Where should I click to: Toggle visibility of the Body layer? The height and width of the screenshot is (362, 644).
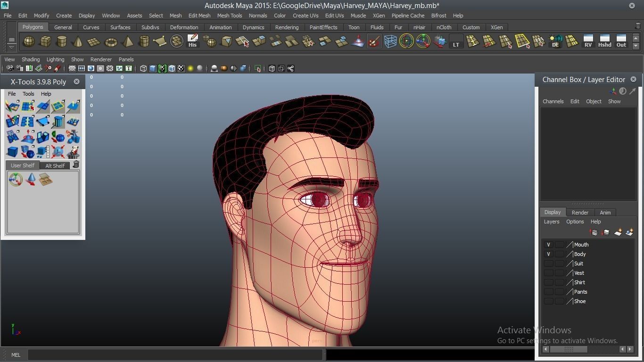pyautogui.click(x=548, y=254)
